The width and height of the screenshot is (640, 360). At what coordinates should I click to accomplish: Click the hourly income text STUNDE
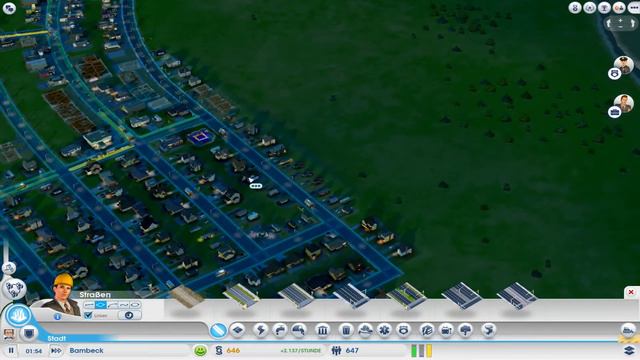click(x=301, y=351)
